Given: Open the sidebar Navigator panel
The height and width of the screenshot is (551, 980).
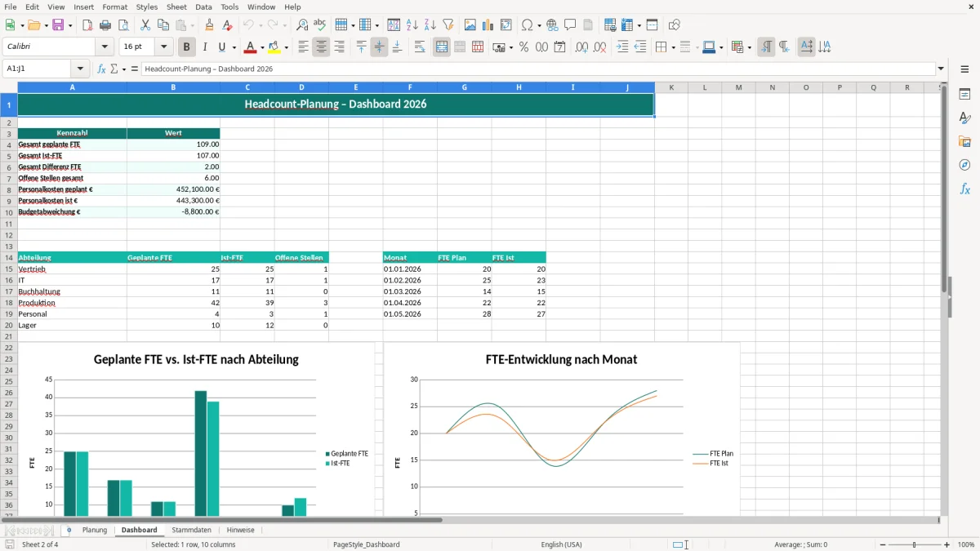Looking at the screenshot, I should pyautogui.click(x=964, y=166).
